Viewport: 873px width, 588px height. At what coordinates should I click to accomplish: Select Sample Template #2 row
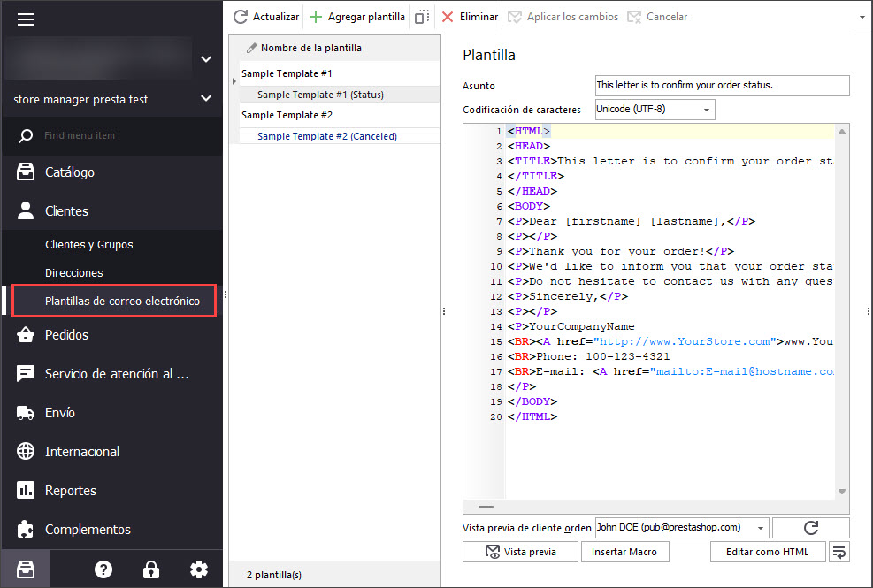coord(340,115)
